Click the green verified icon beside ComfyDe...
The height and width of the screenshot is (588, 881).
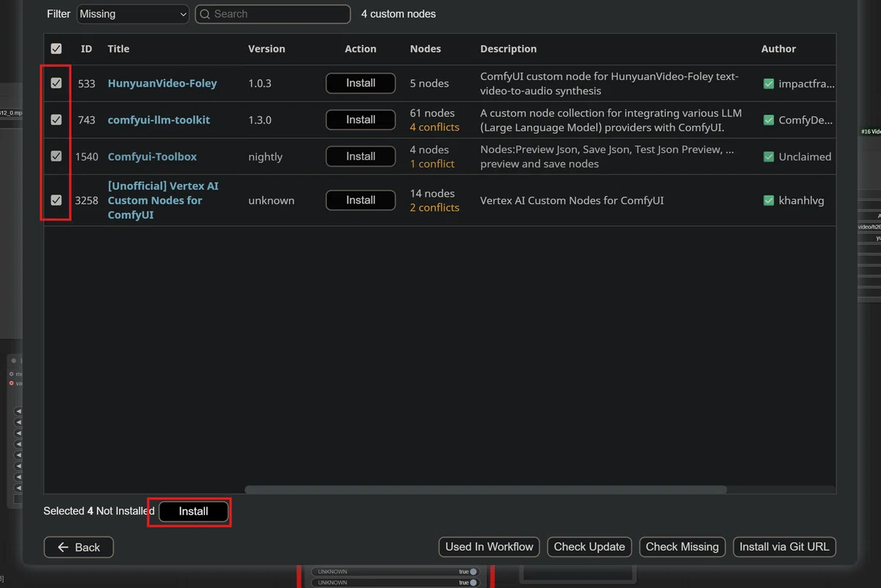tap(769, 120)
